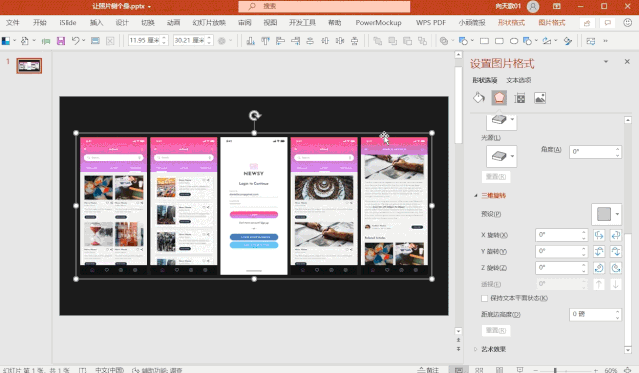Open the 开始 ribbon tab
Image resolution: width=639 pixels, height=373 pixels.
point(40,23)
